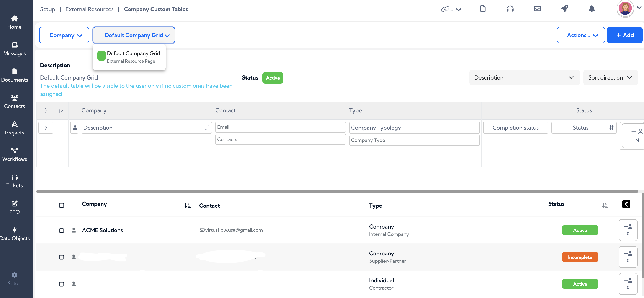Screen dimensions: 644x298
Task: Open the notifications bell
Action: point(592,9)
